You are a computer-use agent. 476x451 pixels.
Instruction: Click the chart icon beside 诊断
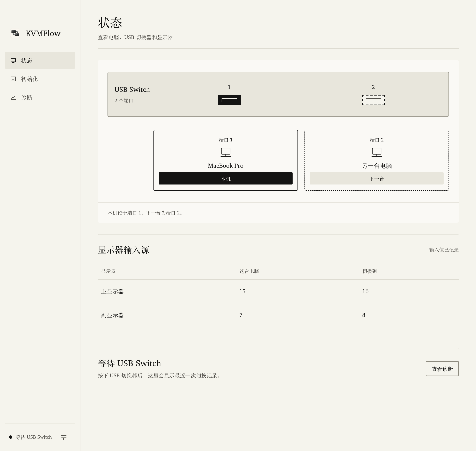(x=14, y=97)
